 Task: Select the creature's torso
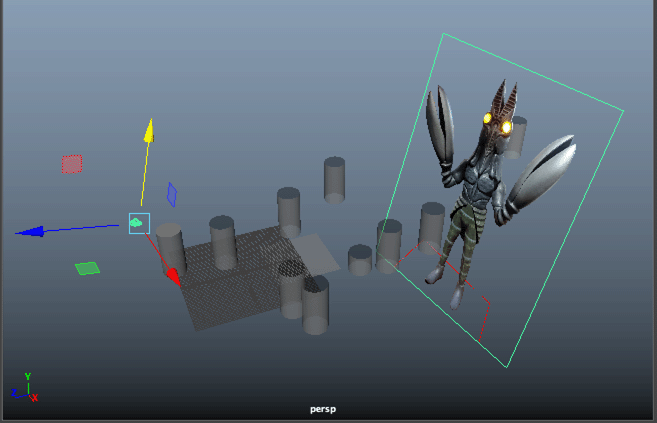point(475,190)
